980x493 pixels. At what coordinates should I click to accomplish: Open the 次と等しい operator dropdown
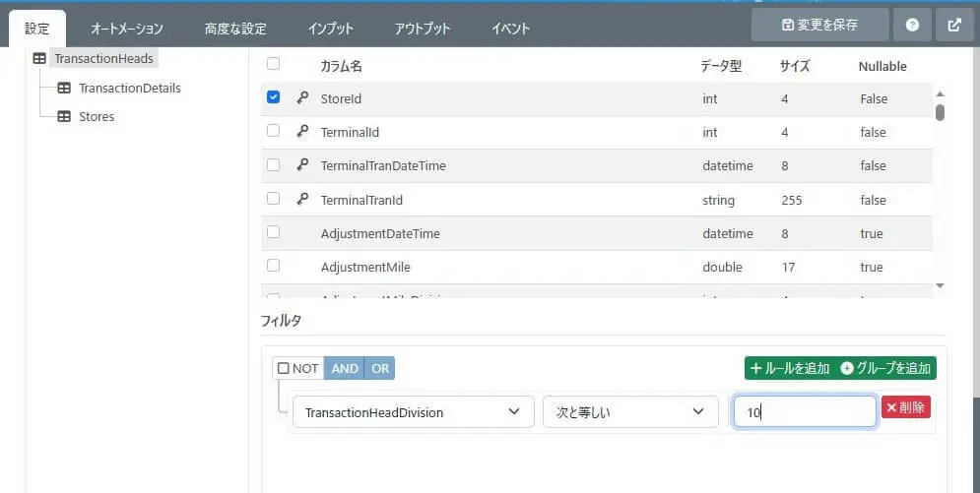tap(630, 412)
